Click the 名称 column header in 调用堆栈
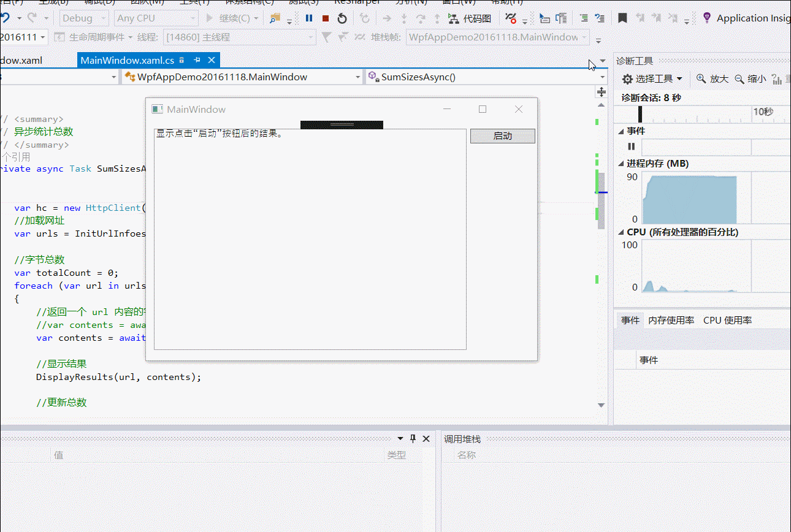Image resolution: width=791 pixels, height=532 pixels. coord(466,455)
